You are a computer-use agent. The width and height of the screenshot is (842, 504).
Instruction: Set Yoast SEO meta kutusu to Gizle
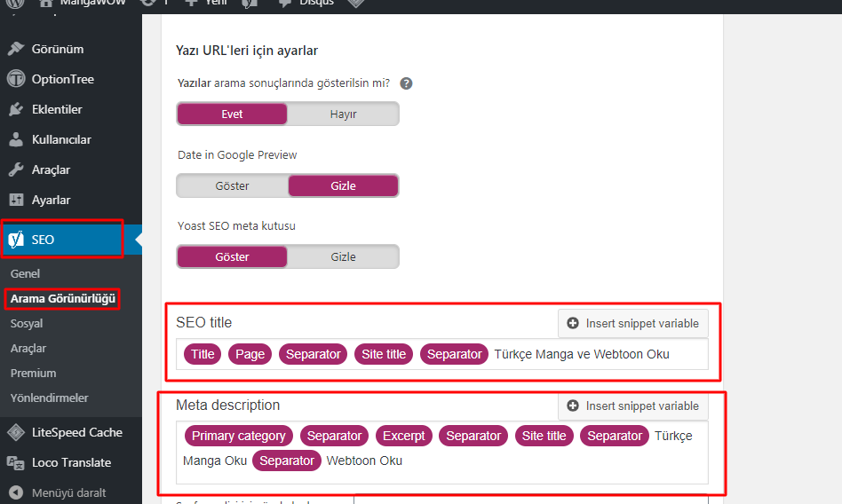click(x=343, y=256)
